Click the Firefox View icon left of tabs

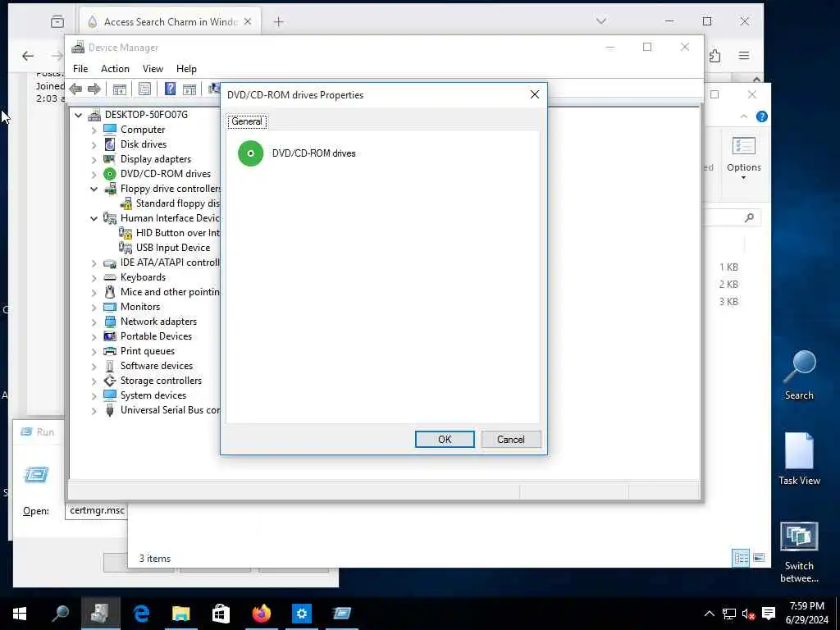pyautogui.click(x=57, y=21)
